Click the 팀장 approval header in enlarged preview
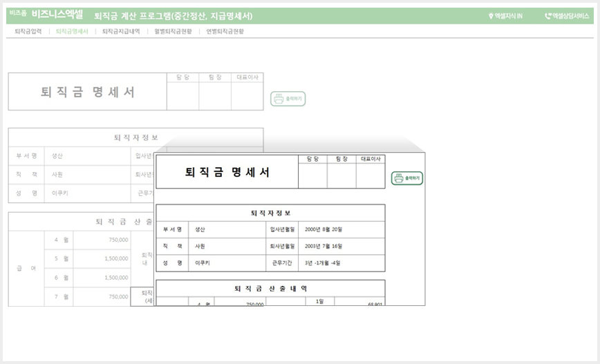The width and height of the screenshot is (600, 364). (x=341, y=159)
